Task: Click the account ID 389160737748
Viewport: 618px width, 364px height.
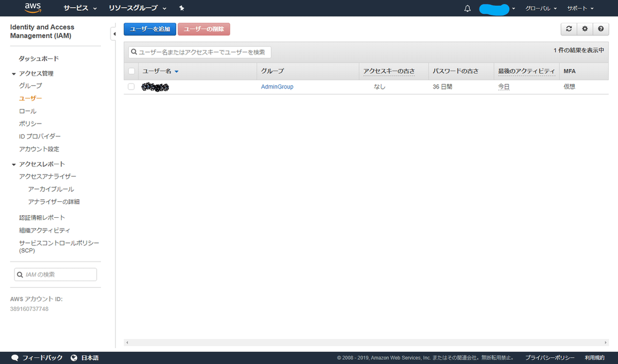Action: coord(29,309)
